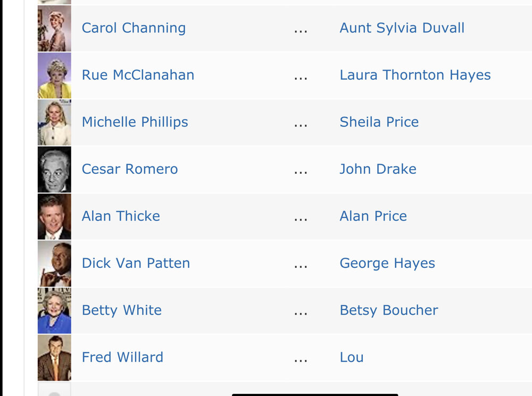
Task: Select the Dick Van Patten link
Action: point(136,264)
